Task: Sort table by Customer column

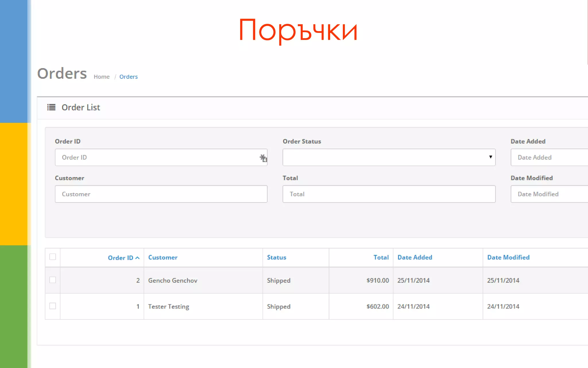Action: coord(163,257)
